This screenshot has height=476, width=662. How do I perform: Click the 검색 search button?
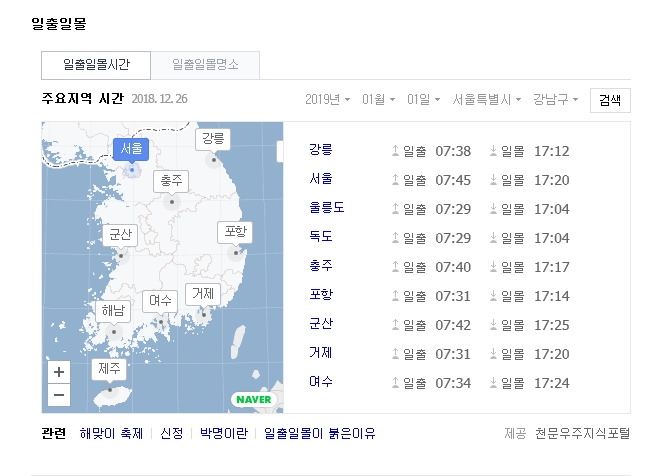[610, 100]
